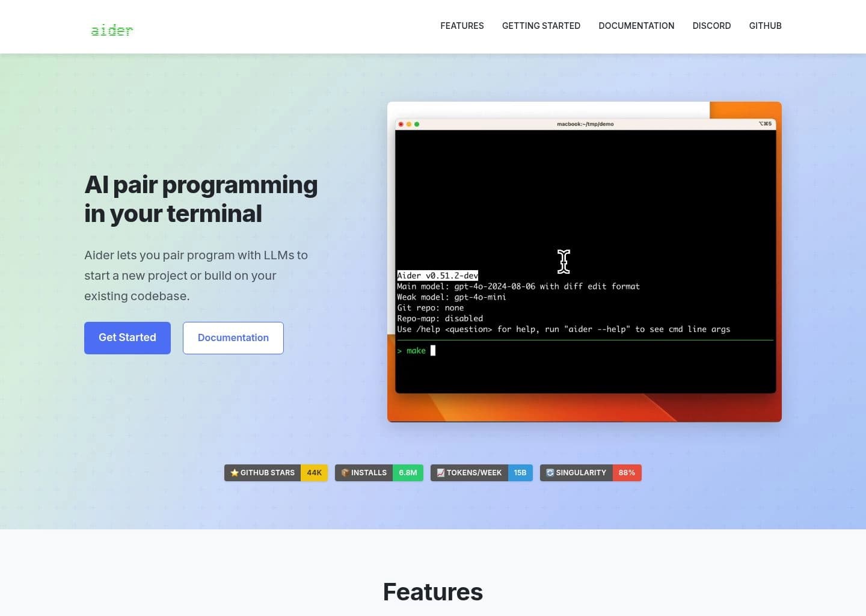This screenshot has height=616, width=866.
Task: Click the 'Aider v0.51.2-dev' highlighted text
Action: point(437,276)
